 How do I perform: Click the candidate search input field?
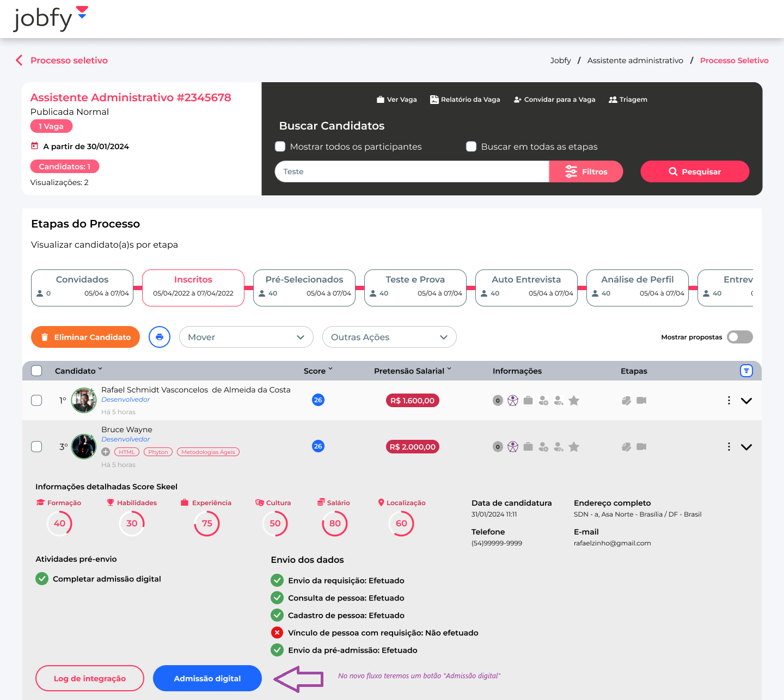coord(412,171)
